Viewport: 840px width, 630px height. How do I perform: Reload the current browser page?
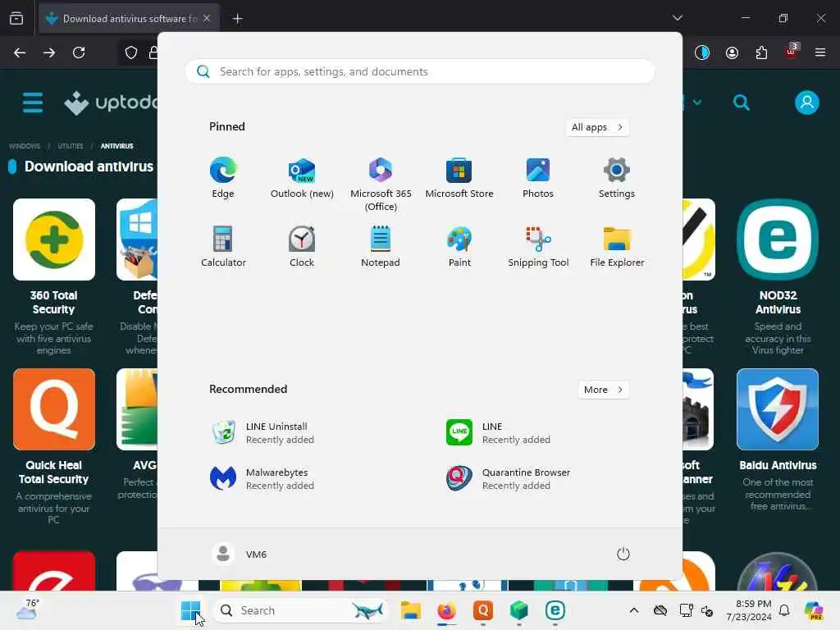coord(79,52)
